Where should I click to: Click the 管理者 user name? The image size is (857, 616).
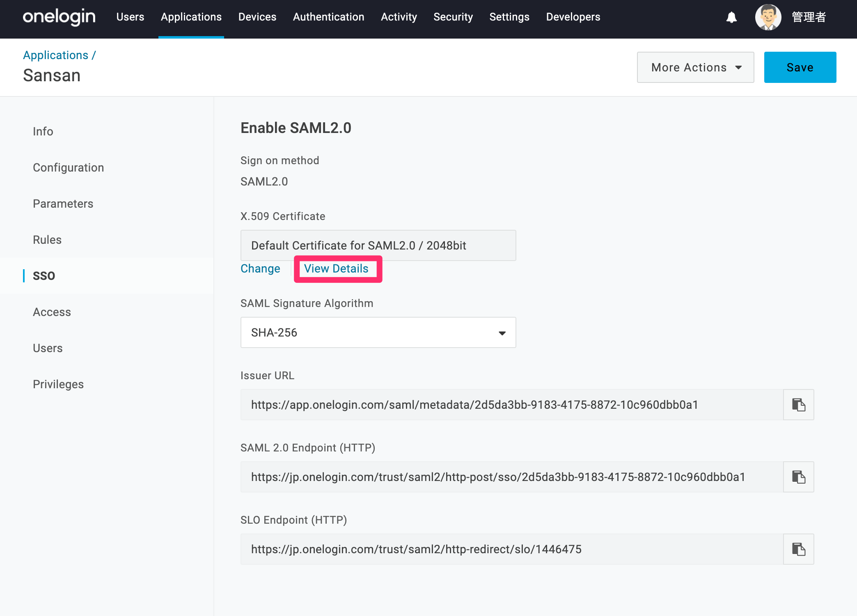point(809,17)
